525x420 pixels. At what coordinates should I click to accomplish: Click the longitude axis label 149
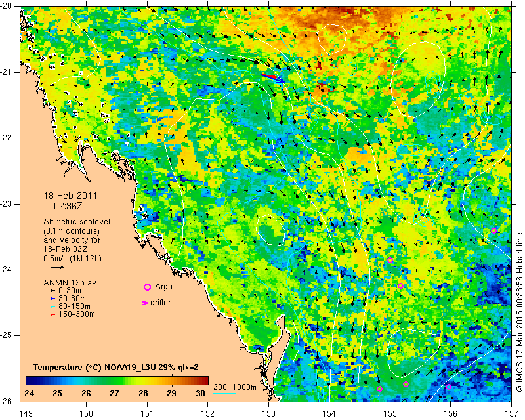click(26, 414)
